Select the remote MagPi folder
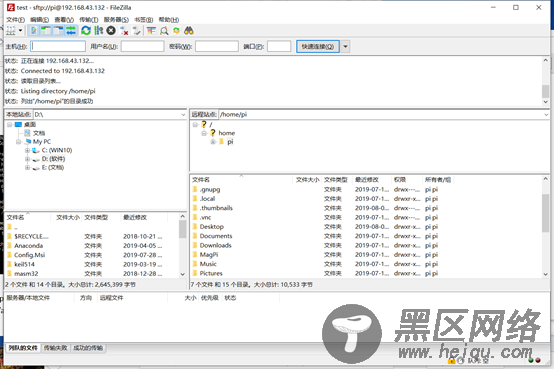 [209, 254]
